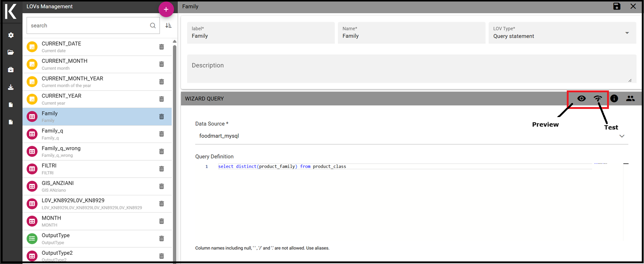The height and width of the screenshot is (264, 644).
Task: Open upper document icon in sidebar
Action: [x=11, y=105]
